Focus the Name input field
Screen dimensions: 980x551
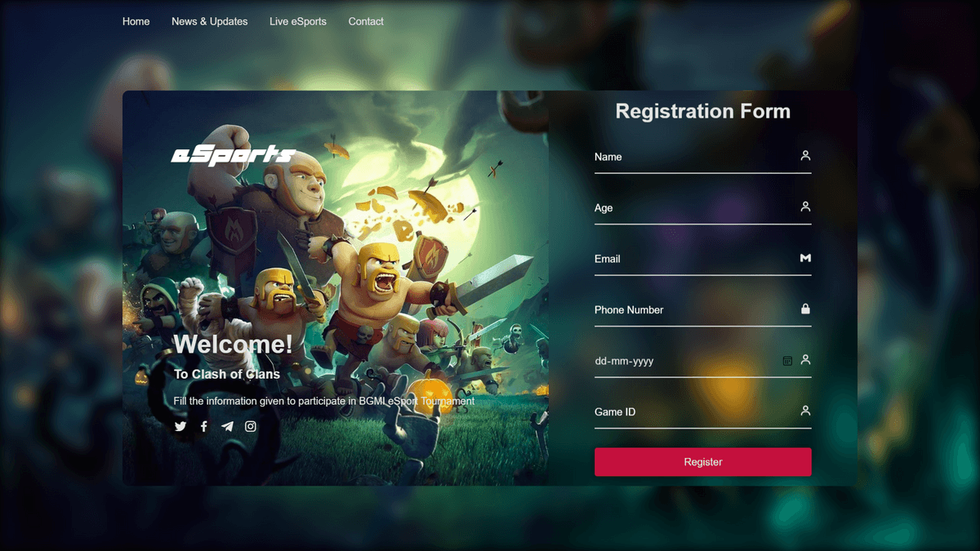[703, 157]
